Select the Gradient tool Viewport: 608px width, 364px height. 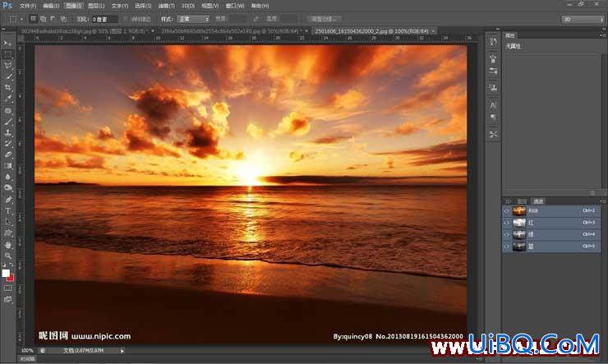7,165
